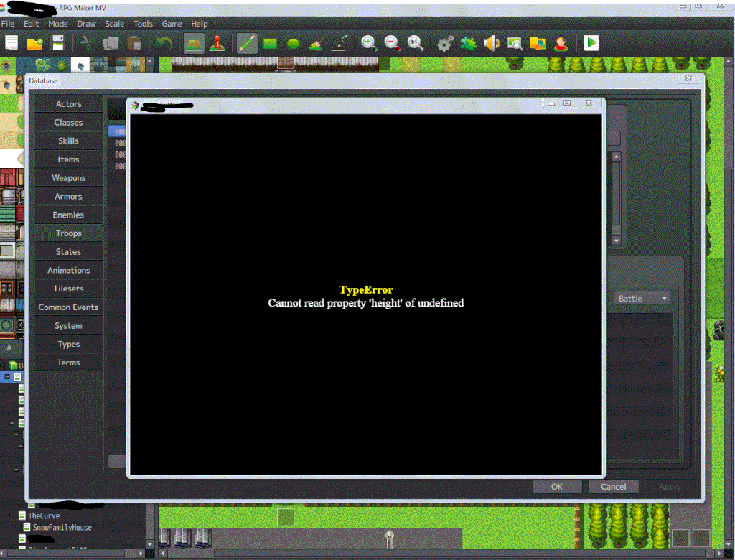Open the Character Generator icon

(x=561, y=44)
